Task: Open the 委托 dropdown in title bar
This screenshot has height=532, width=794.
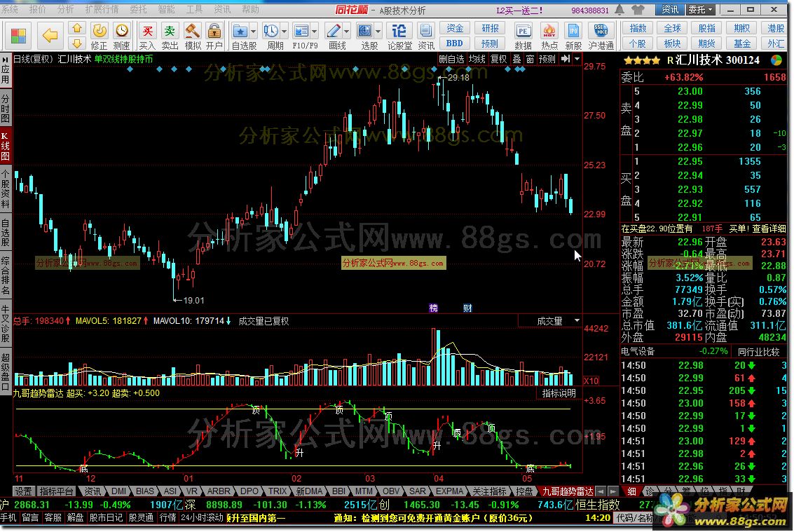Action: coord(700,10)
